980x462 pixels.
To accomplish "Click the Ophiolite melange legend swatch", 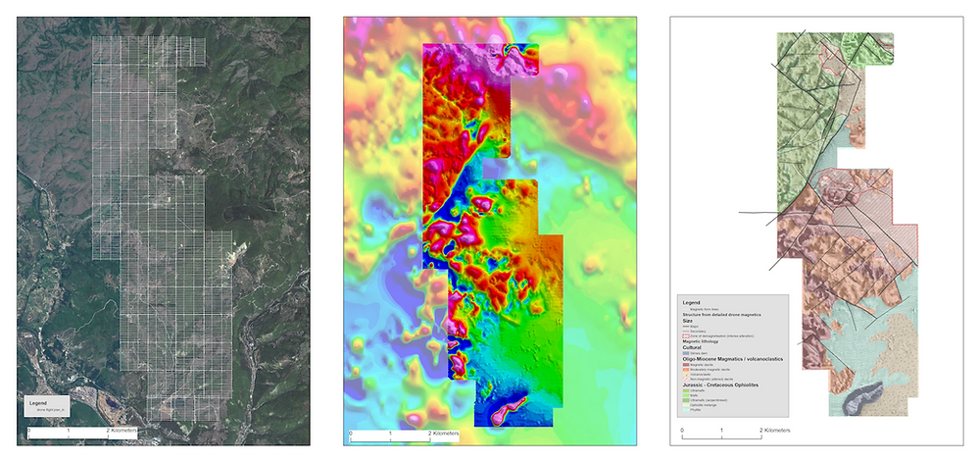I will (x=686, y=405).
